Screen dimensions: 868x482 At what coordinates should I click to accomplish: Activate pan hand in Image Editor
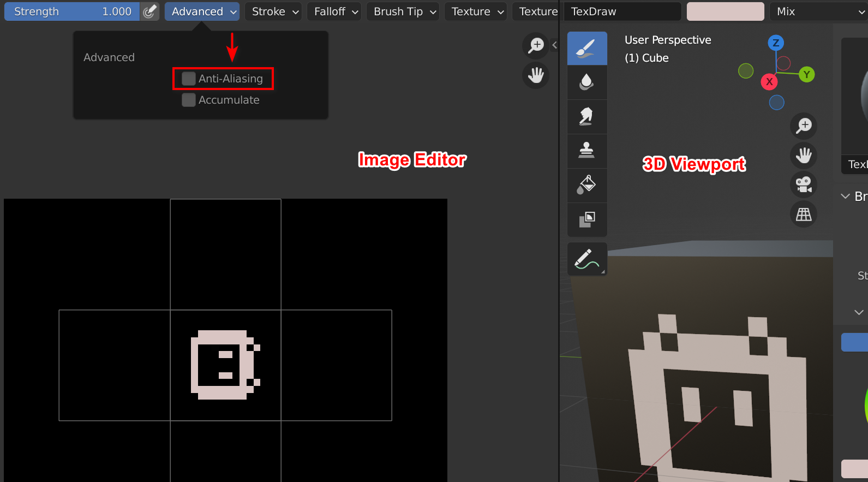[x=536, y=75]
